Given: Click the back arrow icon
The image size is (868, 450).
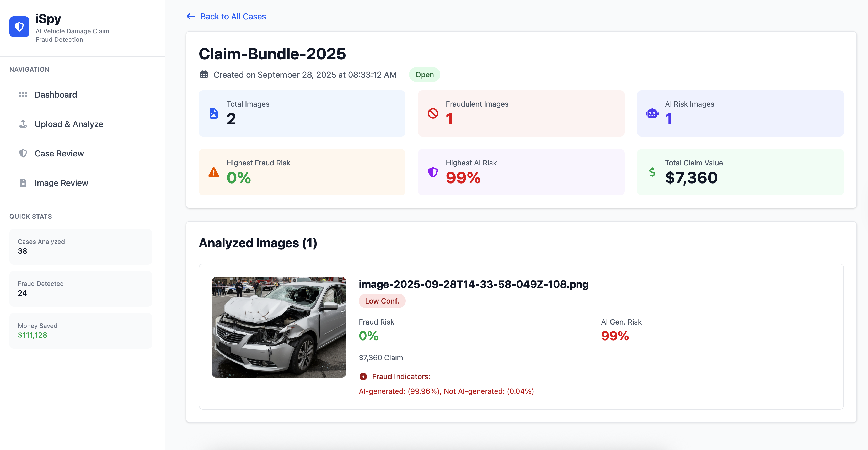Looking at the screenshot, I should [x=191, y=16].
